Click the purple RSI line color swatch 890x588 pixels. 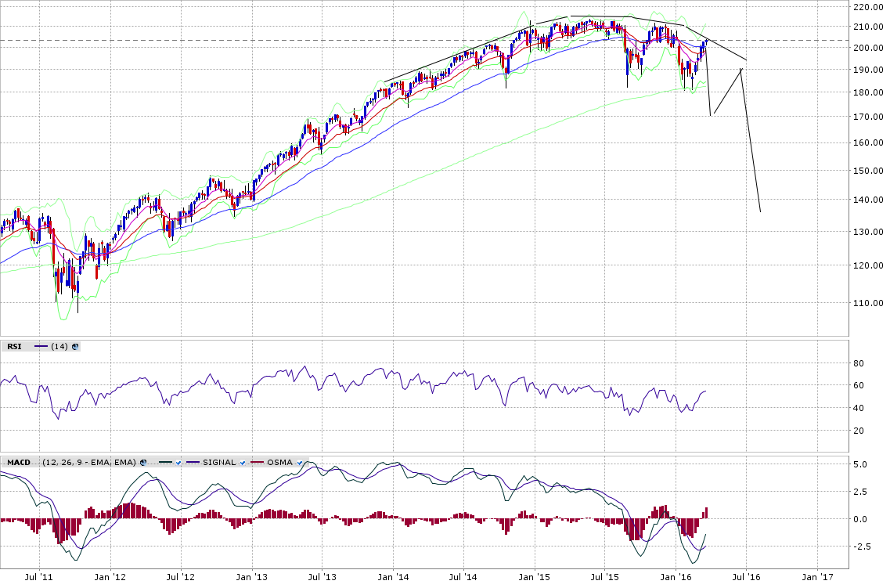41,346
